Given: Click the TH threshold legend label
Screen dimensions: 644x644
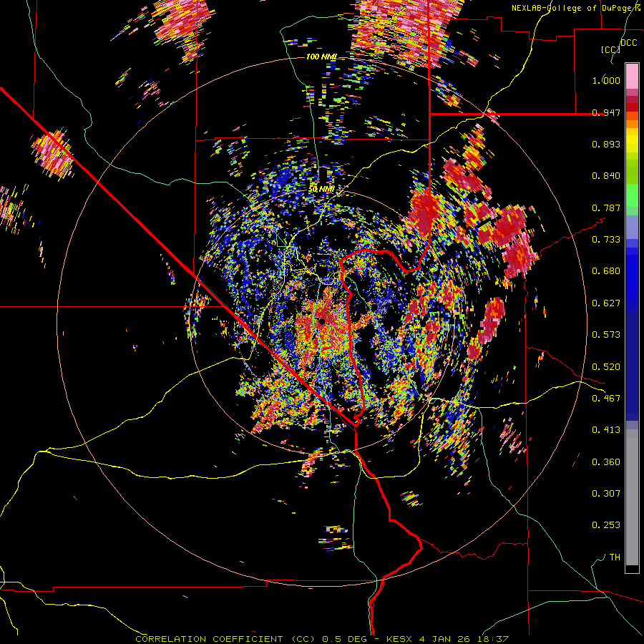Looking at the screenshot, I should tap(615, 557).
